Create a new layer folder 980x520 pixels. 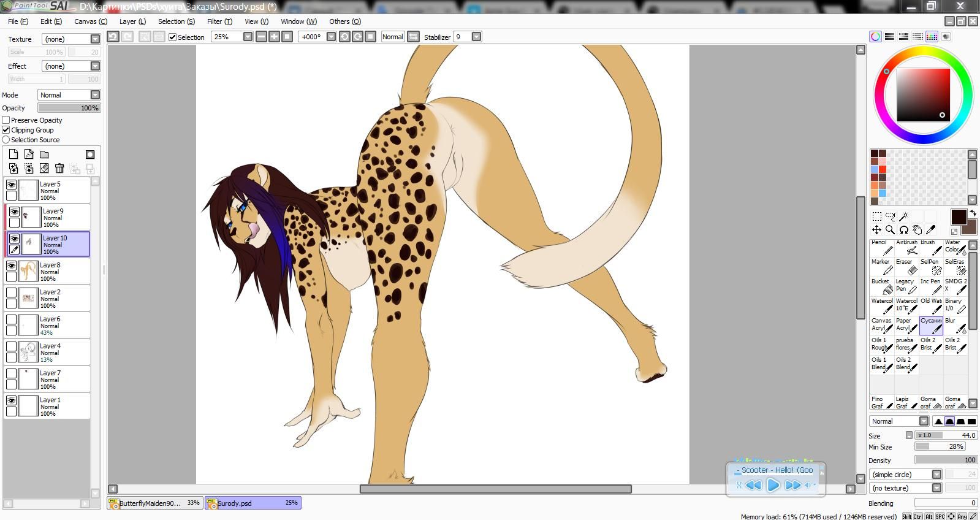(44, 155)
